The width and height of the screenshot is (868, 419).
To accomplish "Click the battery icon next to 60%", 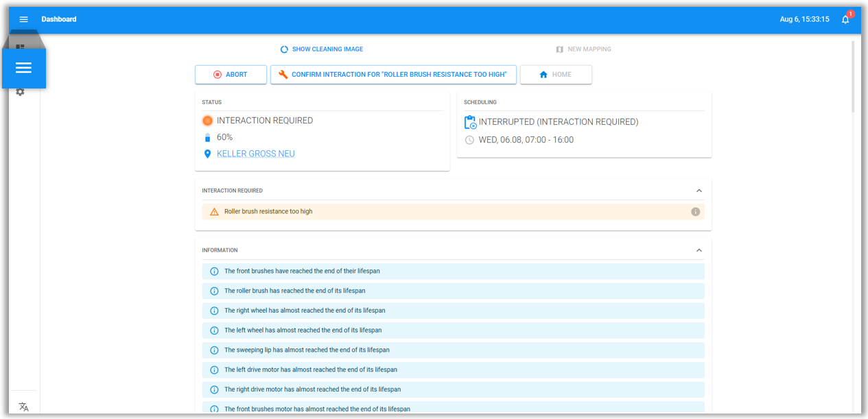I will click(207, 138).
